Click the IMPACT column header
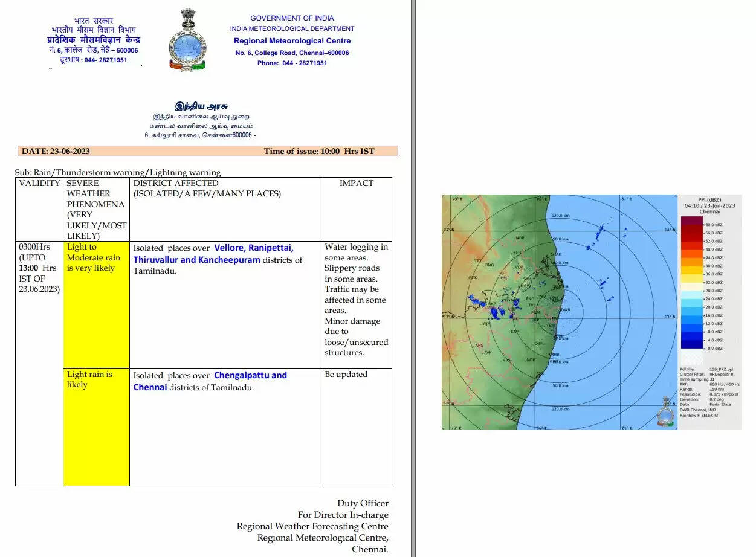The image size is (756, 557). [356, 183]
